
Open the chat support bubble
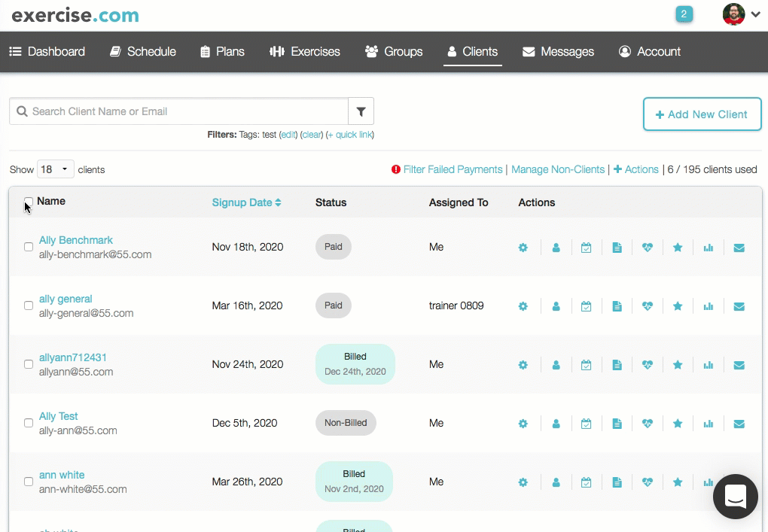735,496
